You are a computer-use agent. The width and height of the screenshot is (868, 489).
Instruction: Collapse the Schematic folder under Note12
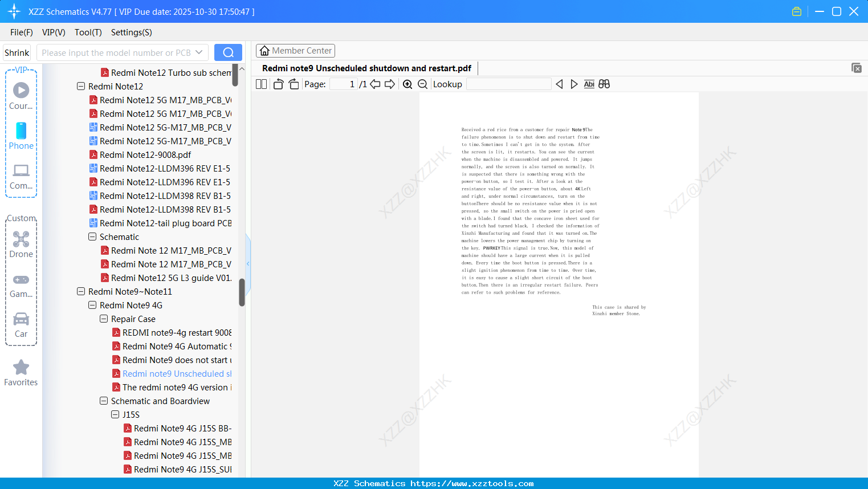pos(92,237)
